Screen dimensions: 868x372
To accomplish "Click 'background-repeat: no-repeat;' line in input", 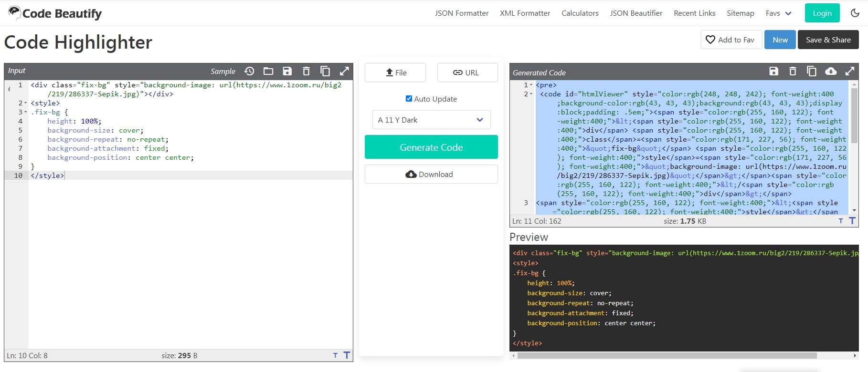I will 108,139.
